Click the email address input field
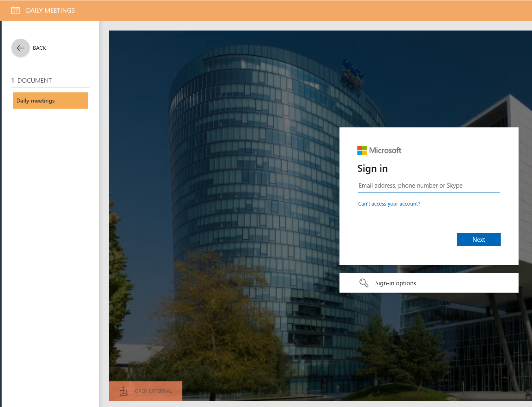Viewport: 532px width, 407px height. point(429,186)
